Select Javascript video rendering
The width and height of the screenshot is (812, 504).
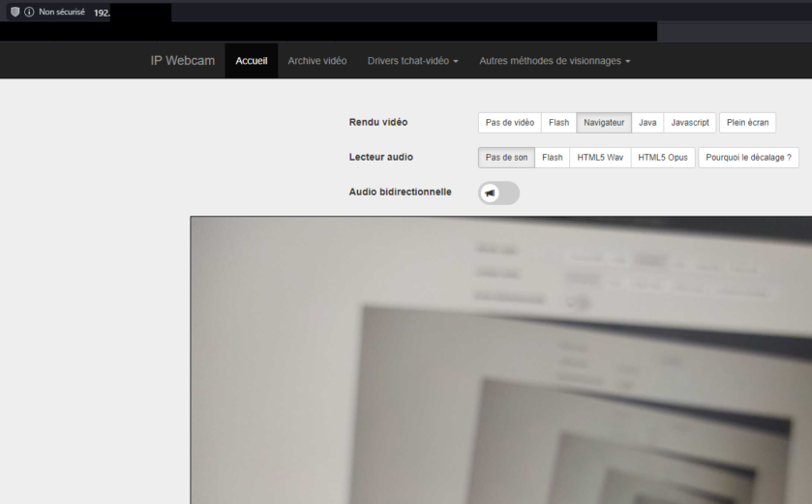[690, 123]
